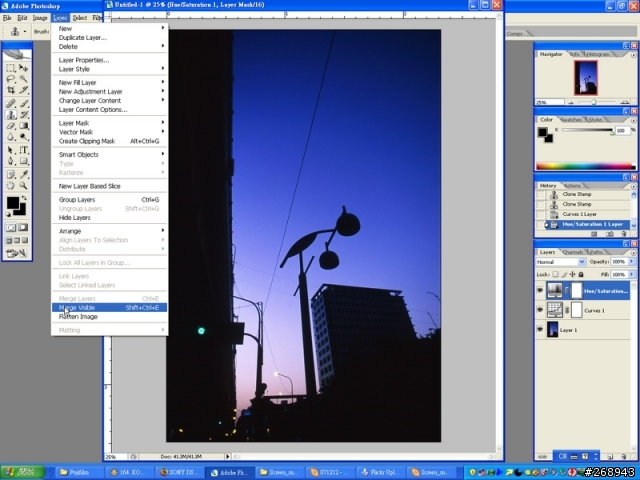Reset default foreground and background colors
The height and width of the screenshot is (480, 640).
(x=9, y=214)
